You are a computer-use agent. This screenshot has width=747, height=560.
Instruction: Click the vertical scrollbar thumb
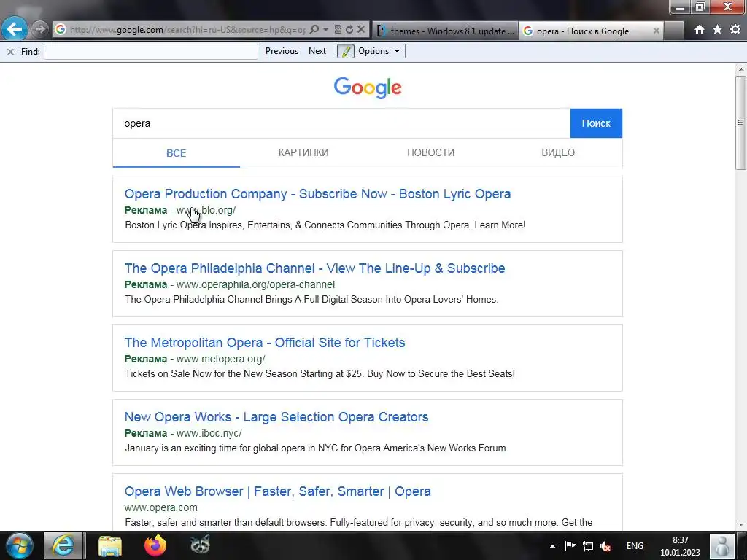(x=741, y=122)
